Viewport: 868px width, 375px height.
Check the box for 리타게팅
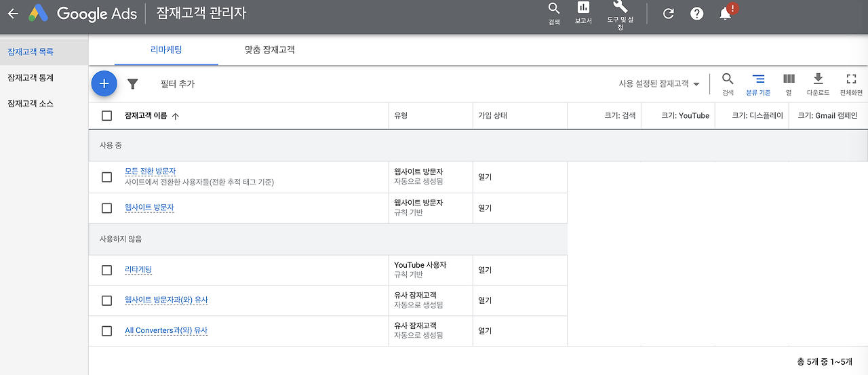click(x=106, y=270)
